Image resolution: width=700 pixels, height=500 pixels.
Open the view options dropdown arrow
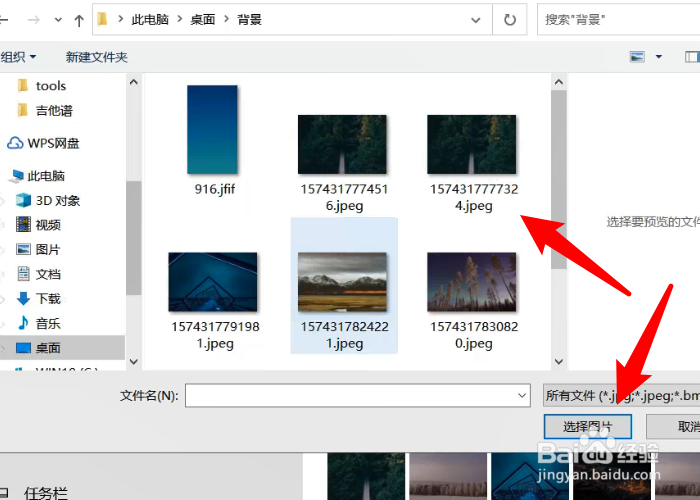(658, 57)
